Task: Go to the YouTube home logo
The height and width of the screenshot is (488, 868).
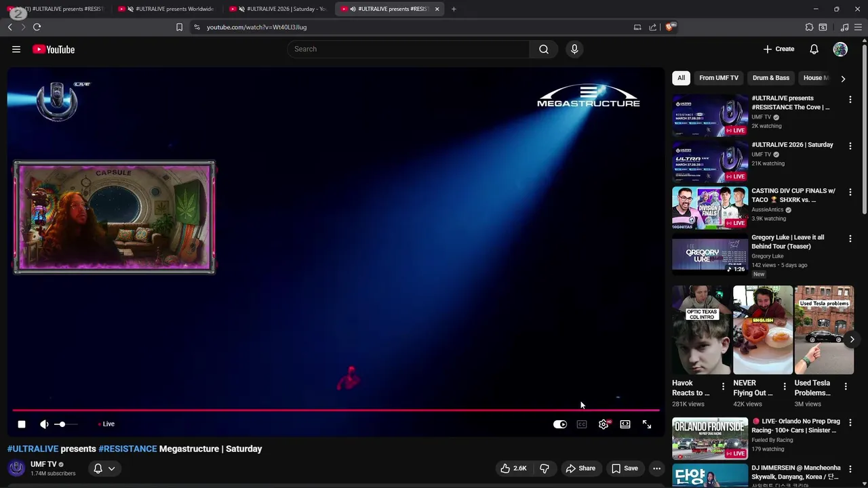Action: point(54,49)
